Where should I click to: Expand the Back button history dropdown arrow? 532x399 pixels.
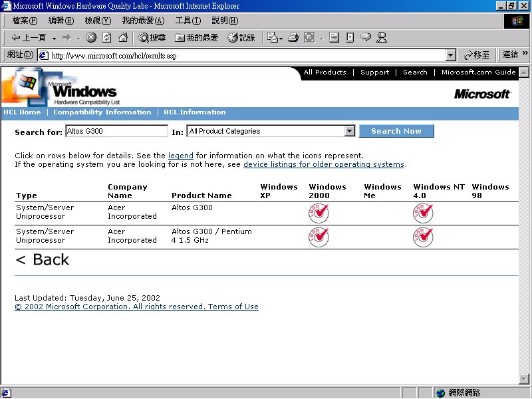(54, 39)
